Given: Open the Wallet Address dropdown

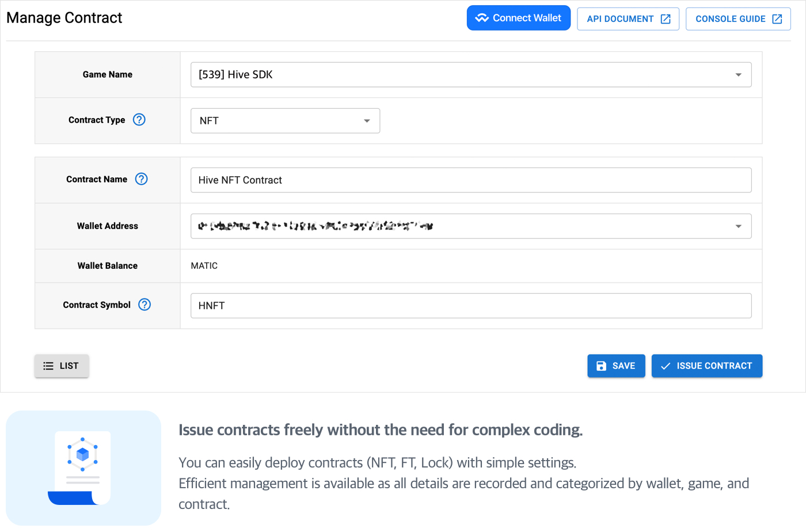Looking at the screenshot, I should coord(471,226).
